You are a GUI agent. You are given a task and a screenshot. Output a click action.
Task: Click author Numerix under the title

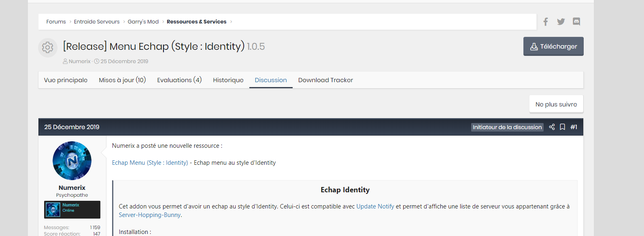tap(79, 62)
